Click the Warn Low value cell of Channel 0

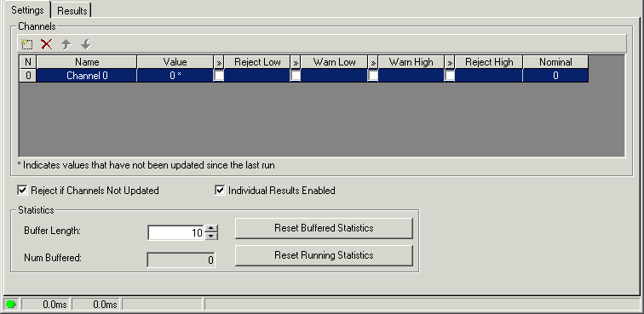[x=334, y=76]
